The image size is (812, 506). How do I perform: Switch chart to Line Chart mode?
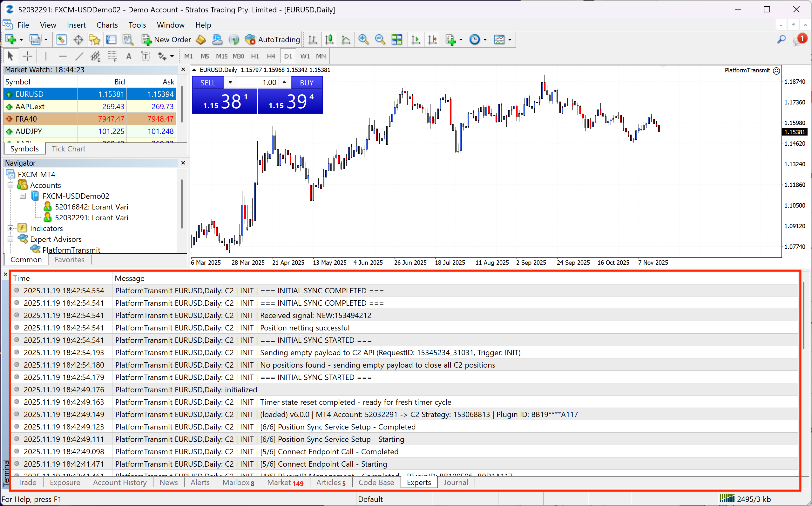coord(346,39)
